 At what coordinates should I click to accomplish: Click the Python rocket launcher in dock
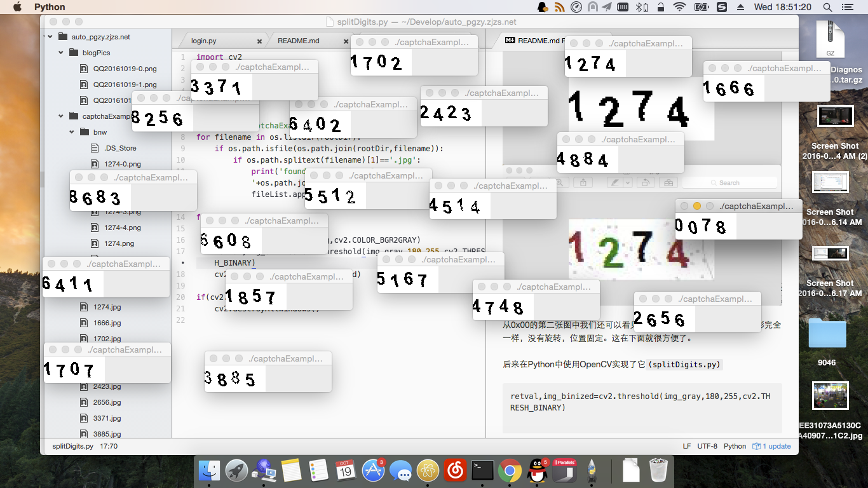pos(592,471)
